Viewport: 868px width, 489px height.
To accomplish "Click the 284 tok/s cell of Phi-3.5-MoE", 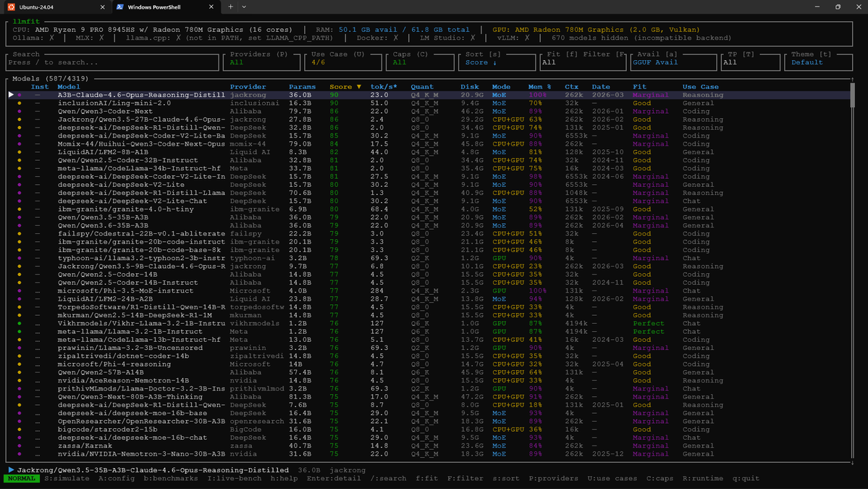I will point(377,291).
